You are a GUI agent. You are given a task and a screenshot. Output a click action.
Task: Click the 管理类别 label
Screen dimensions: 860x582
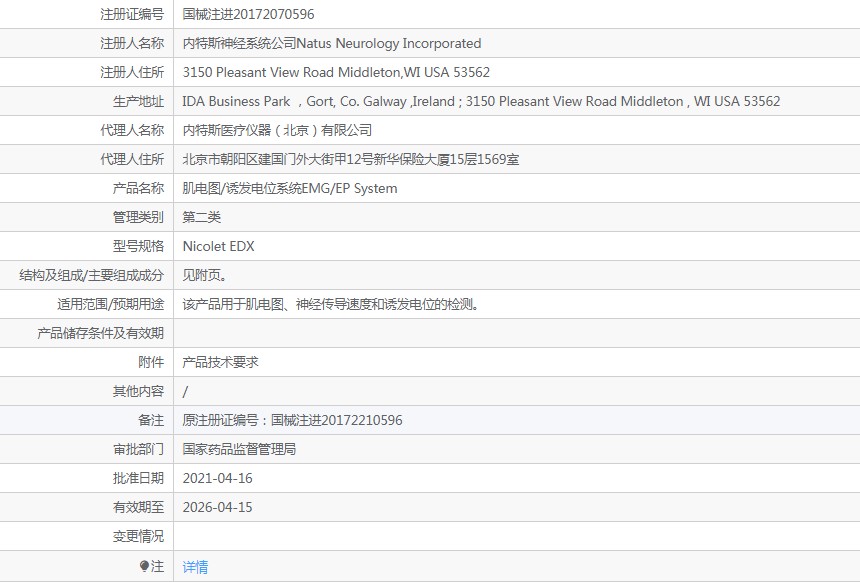[x=138, y=218]
